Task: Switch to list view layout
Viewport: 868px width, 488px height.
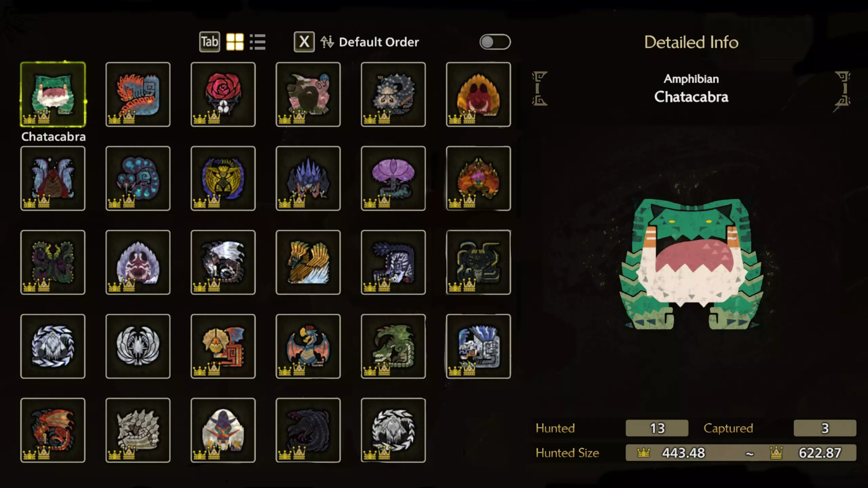Action: tap(258, 42)
